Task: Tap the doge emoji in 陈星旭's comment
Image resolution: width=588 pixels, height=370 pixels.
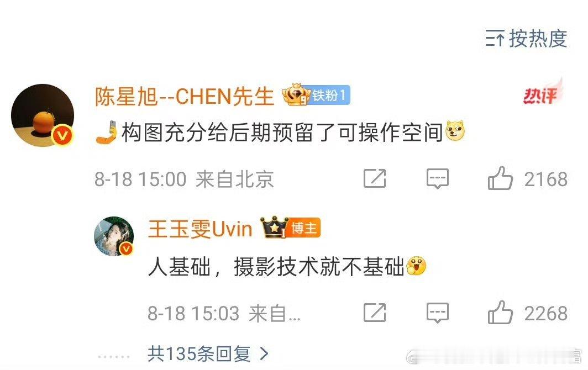Action: point(455,131)
